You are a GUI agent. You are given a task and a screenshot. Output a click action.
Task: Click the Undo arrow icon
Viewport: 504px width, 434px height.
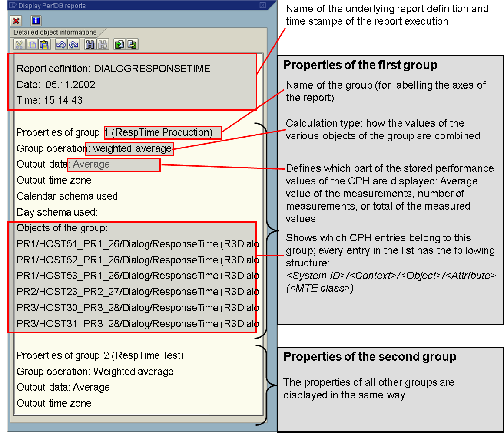[x=61, y=44]
